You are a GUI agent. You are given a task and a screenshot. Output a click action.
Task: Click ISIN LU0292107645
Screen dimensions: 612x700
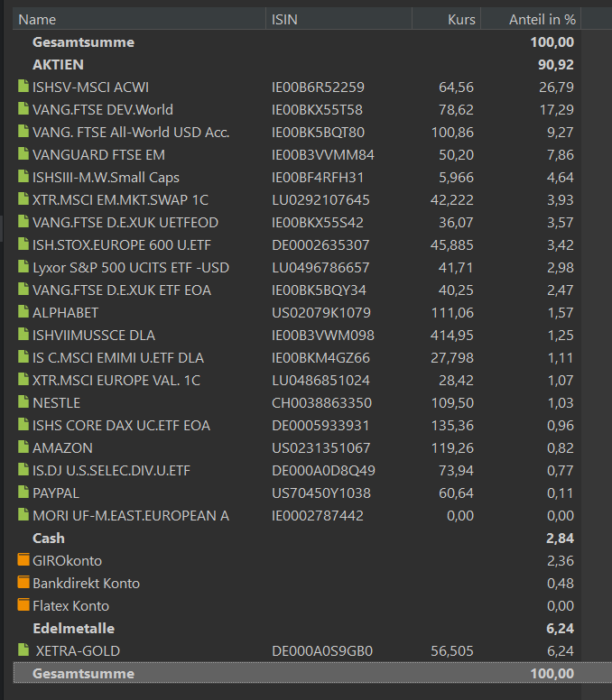tap(320, 200)
